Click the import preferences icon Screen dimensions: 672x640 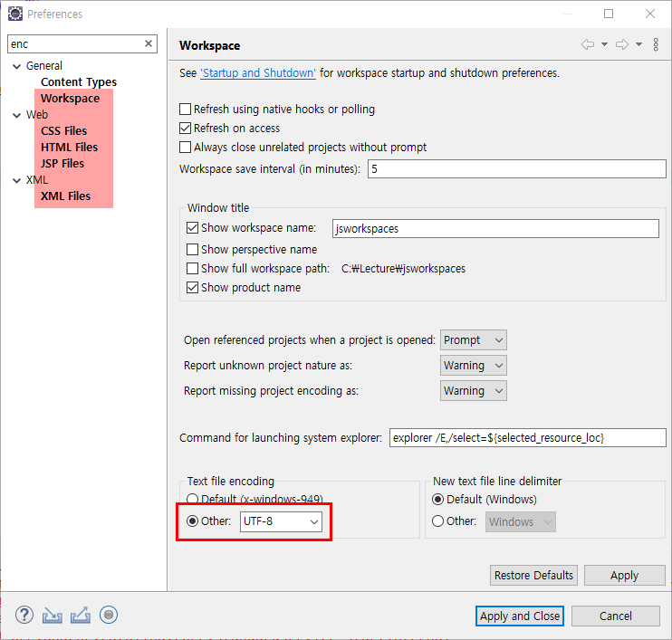coord(52,616)
